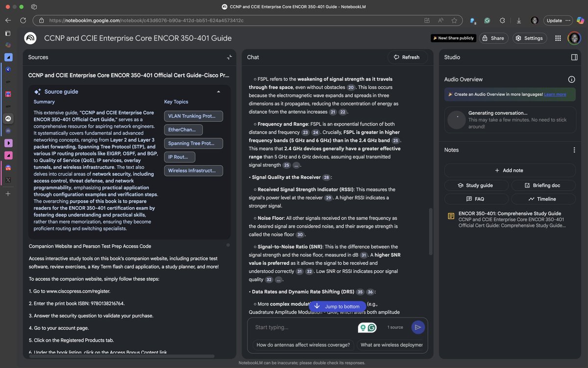588x368 pixels.
Task: Open the Copilot sidebar icon
Action: (580, 21)
